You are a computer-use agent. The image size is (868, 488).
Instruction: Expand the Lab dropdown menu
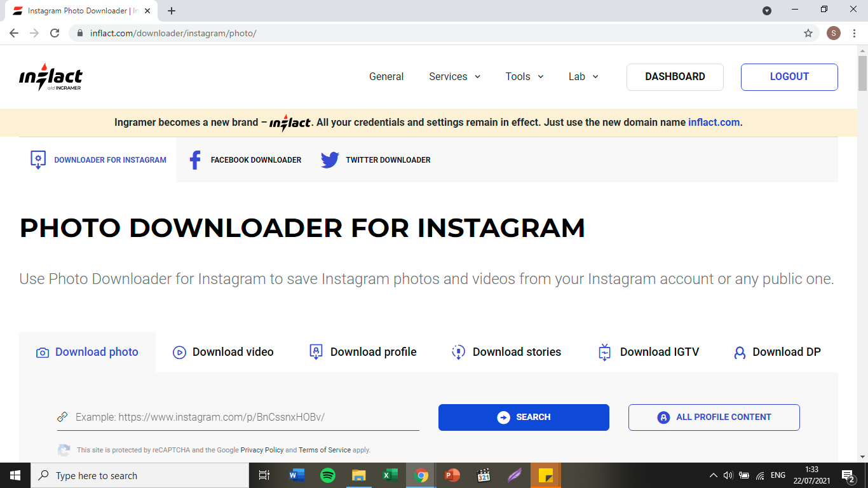[584, 76]
